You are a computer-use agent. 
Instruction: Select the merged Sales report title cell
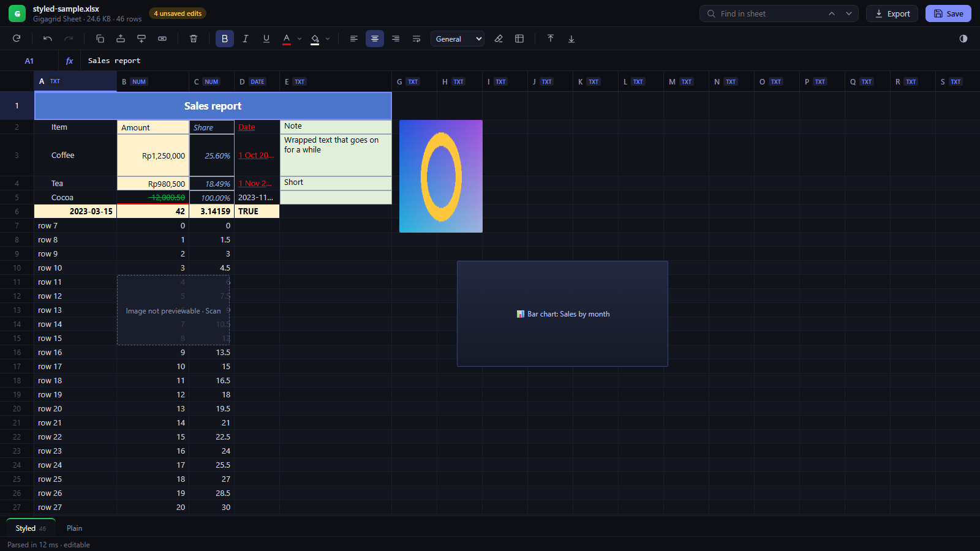(x=213, y=106)
